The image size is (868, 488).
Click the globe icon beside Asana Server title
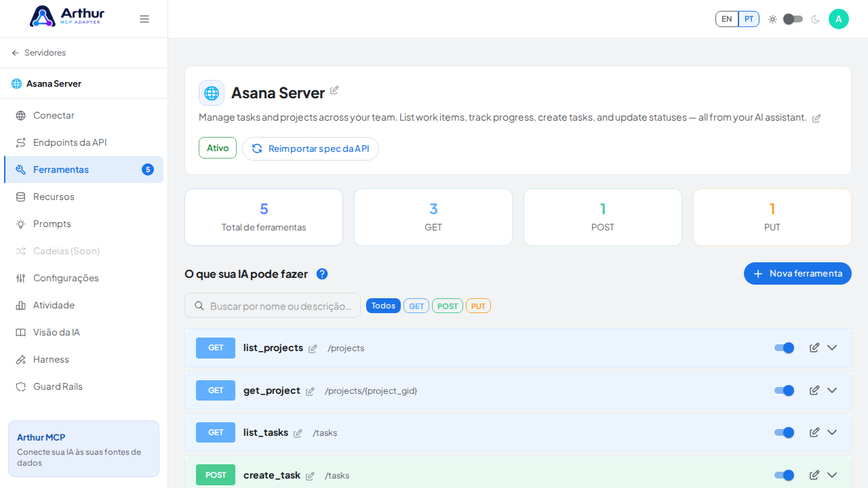pos(212,93)
